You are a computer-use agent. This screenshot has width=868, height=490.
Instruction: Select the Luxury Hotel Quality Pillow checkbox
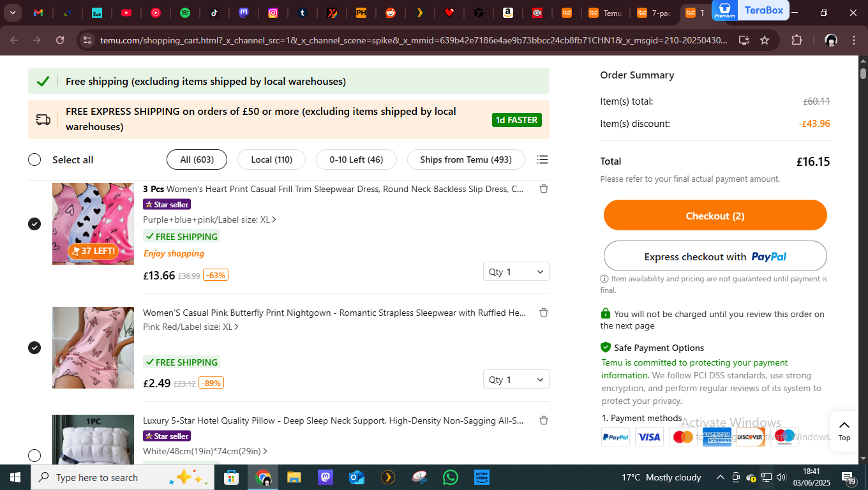pyautogui.click(x=34, y=456)
